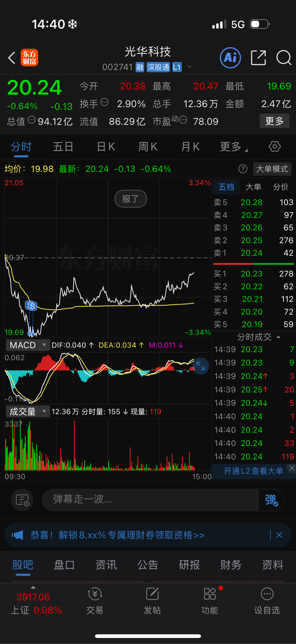
Task: Switch to the 分时 chart tab
Action: point(21,147)
